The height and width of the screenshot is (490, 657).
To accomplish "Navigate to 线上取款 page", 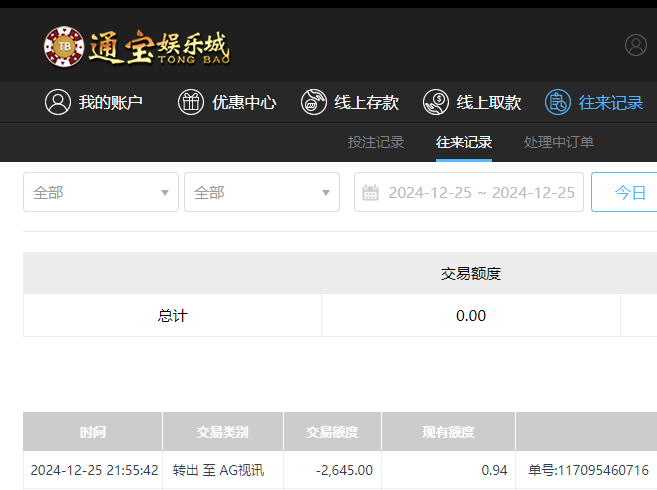I will pyautogui.click(x=489, y=102).
